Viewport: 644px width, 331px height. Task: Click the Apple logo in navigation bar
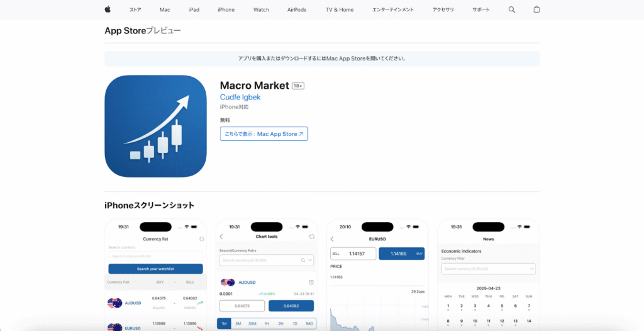[108, 9]
